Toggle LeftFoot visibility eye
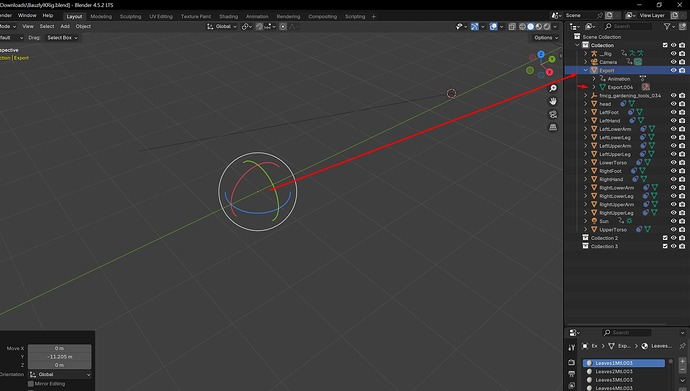690x391 pixels. pos(673,112)
